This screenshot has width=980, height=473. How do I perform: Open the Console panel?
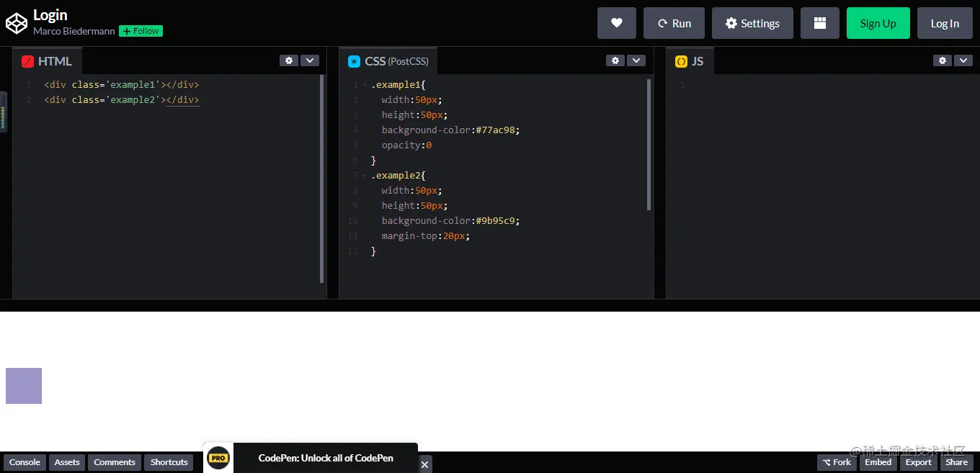pos(24,462)
